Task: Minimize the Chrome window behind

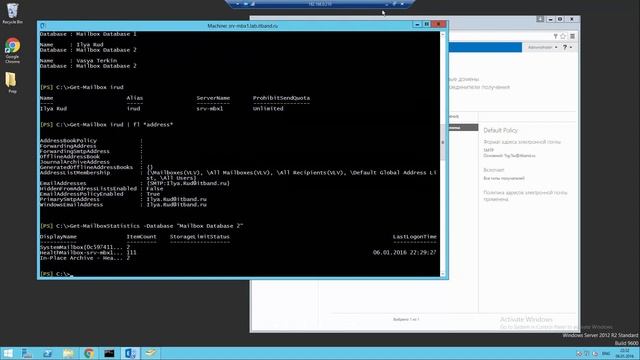Action: tap(551, 19)
